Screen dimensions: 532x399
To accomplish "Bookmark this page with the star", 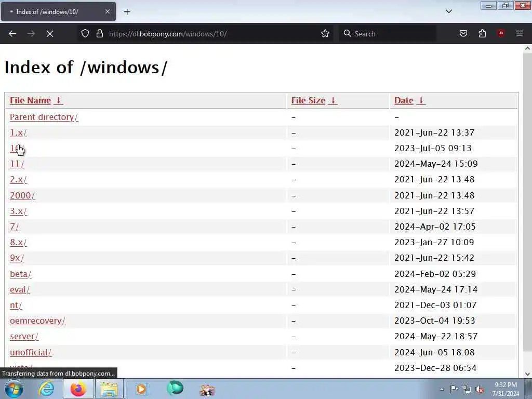I will pyautogui.click(x=325, y=33).
